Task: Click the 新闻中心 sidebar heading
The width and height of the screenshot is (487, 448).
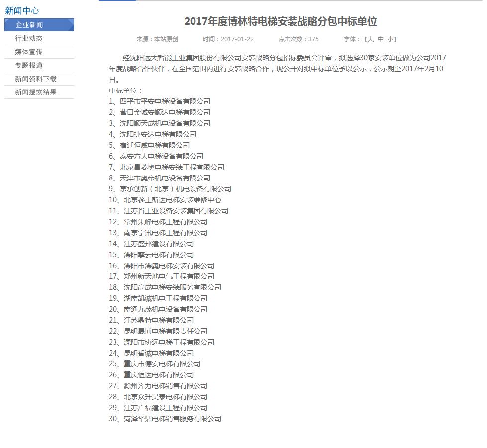Action: (22, 11)
